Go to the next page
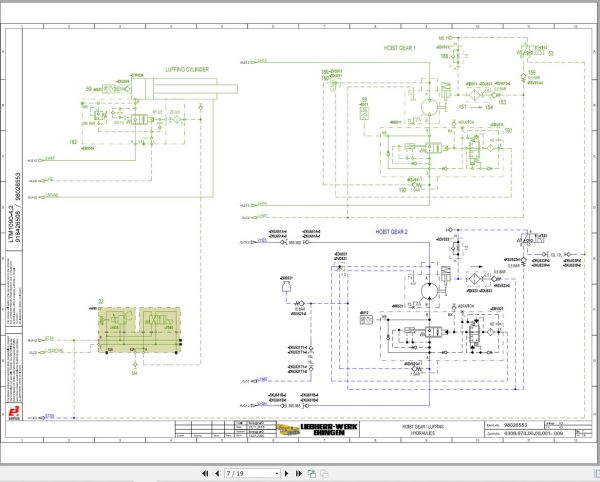Viewport: 600px width, 482px height. pyautogui.click(x=287, y=474)
